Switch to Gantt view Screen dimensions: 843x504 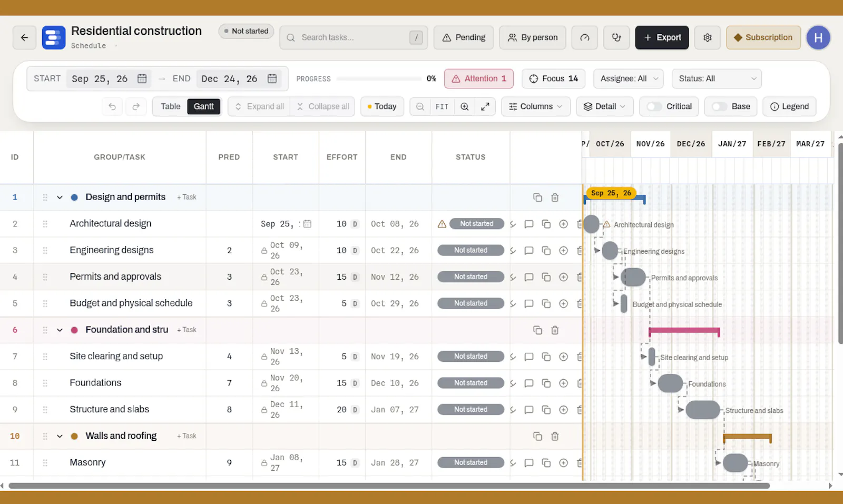point(204,106)
